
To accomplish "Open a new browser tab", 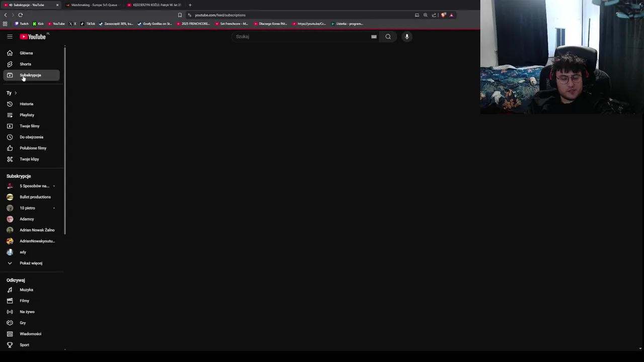I will (x=190, y=5).
